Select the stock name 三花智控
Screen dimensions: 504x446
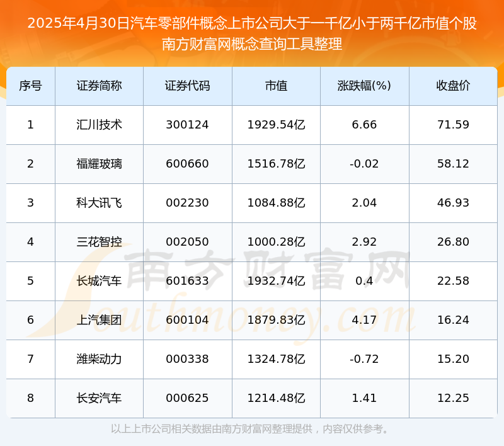99,242
